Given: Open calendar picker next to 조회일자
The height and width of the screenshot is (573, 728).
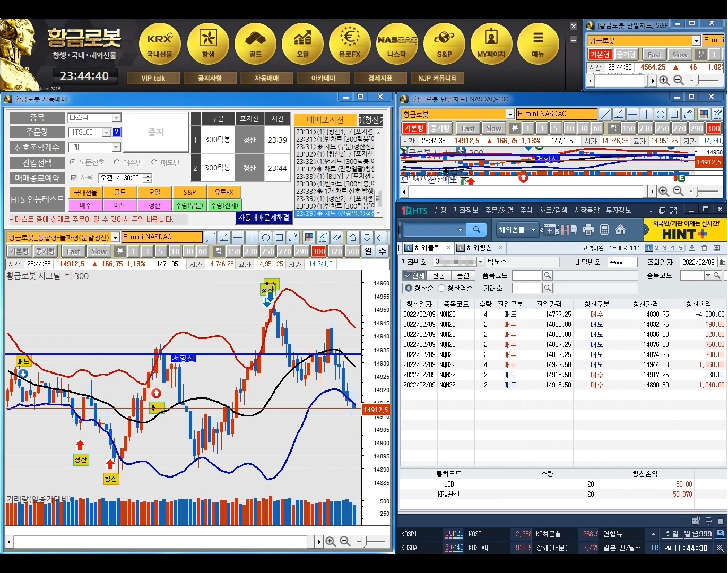Looking at the screenshot, I should click(x=722, y=262).
